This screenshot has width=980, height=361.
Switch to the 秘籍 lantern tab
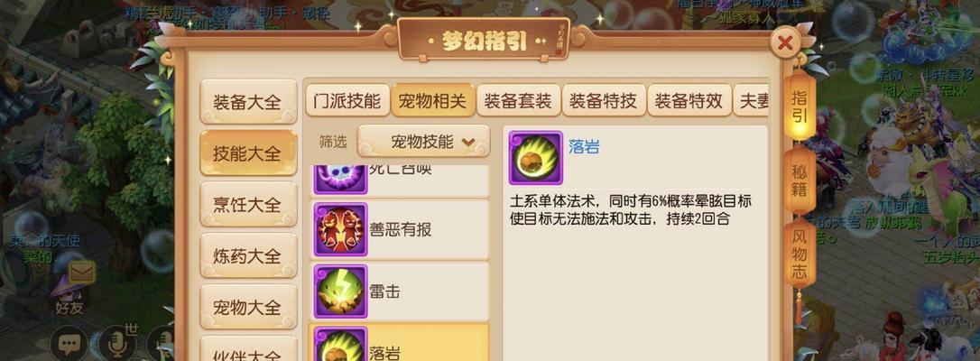pyautogui.click(x=800, y=181)
